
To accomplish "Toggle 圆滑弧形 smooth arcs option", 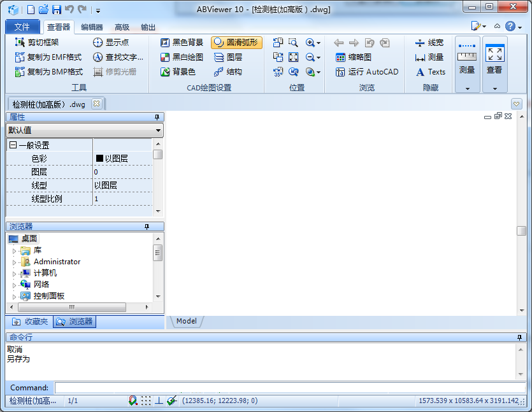I will (236, 43).
